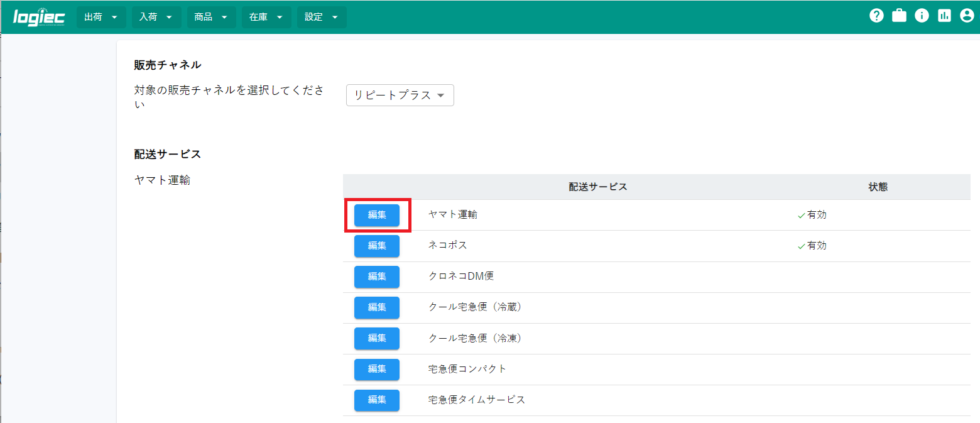Click the logiec logo
This screenshot has height=423, width=980.
point(39,17)
